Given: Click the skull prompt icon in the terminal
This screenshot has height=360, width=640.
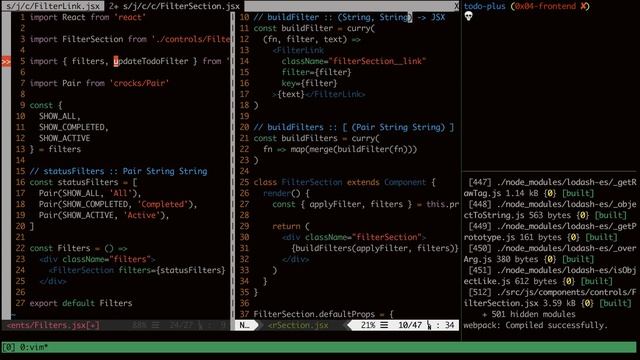Looking at the screenshot, I should pos(468,16).
